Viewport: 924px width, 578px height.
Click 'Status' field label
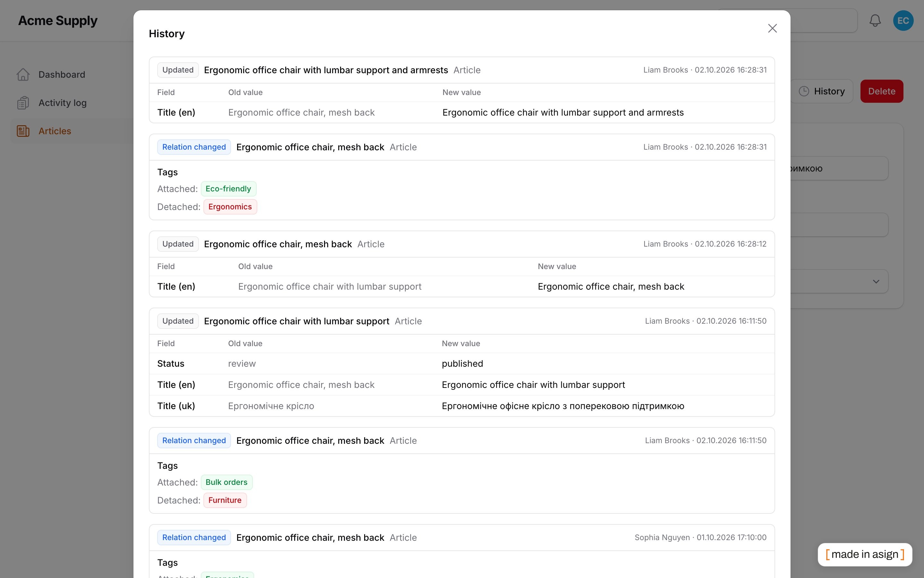(171, 363)
